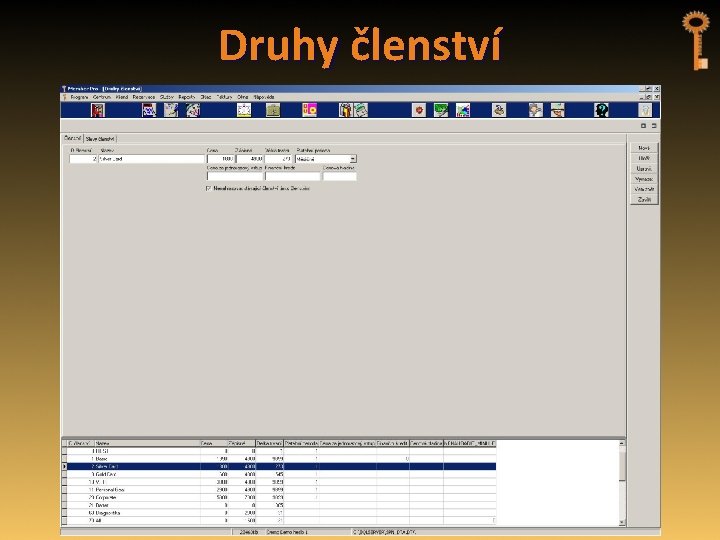
Task: Select the Gold Card row in the table
Action: coord(279,474)
